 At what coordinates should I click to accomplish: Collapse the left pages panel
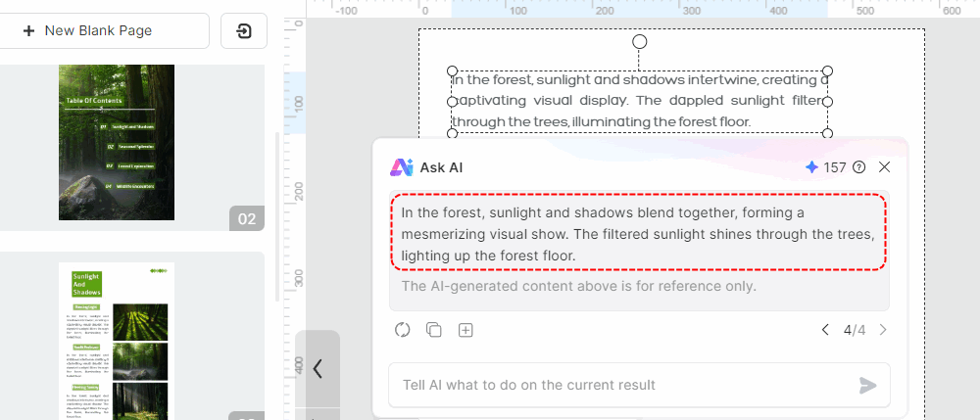[318, 369]
